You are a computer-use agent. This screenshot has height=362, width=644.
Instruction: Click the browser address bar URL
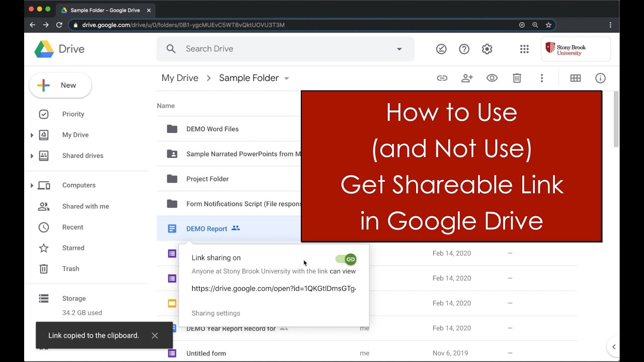(x=184, y=25)
